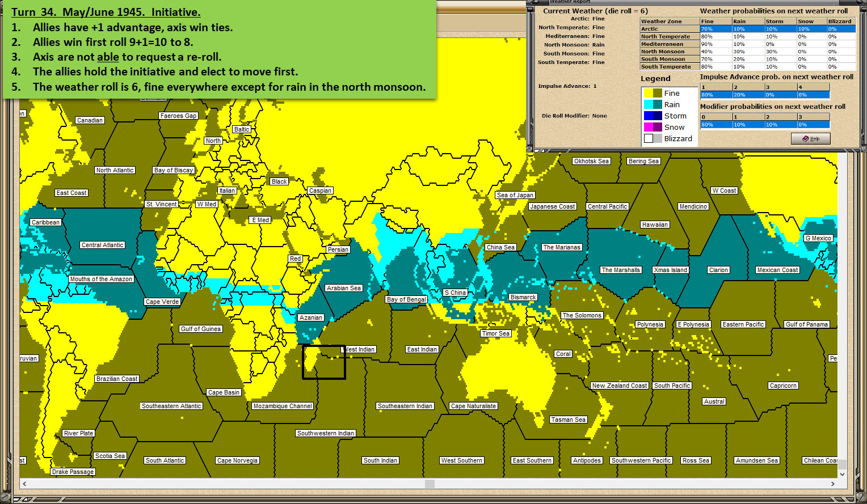Click the Bay of Bengal label
The height and width of the screenshot is (504, 867).
[x=406, y=299]
